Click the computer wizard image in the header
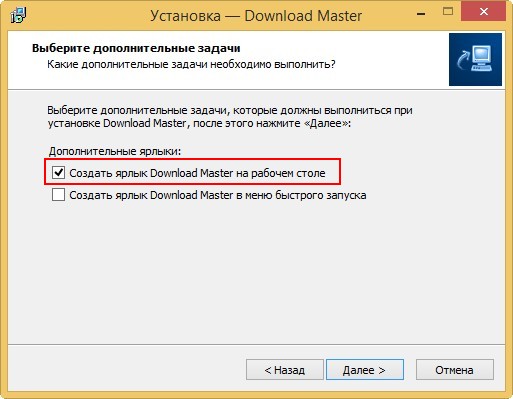This screenshot has width=513, height=399. tap(475, 59)
